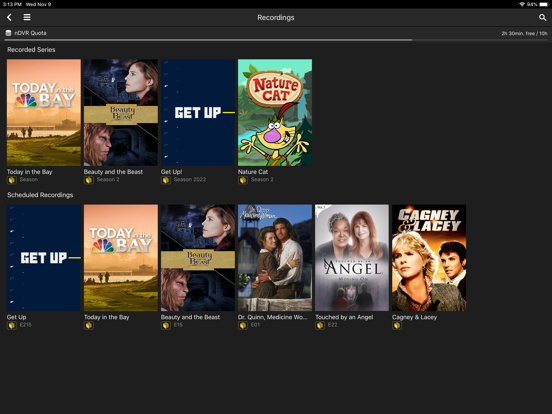The width and height of the screenshot is (552, 414).
Task: Click the Wi-Fi icon in status bar
Action: [x=522, y=4]
